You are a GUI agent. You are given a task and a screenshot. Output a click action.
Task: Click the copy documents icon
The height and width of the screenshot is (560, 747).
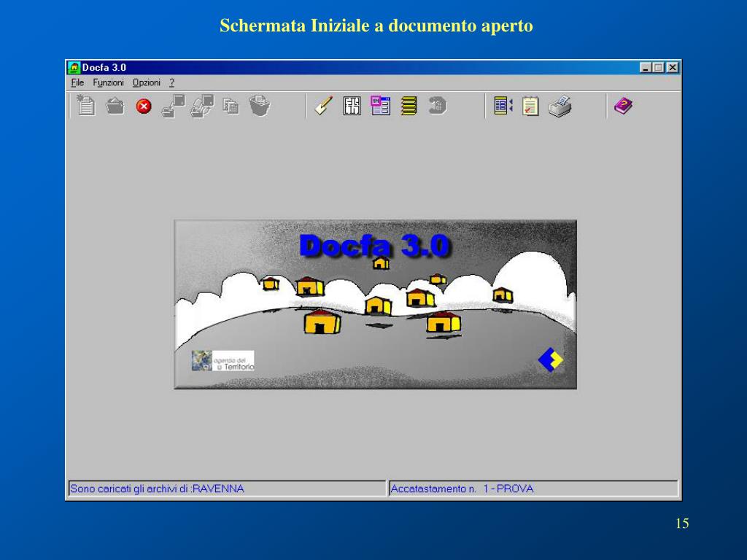(x=231, y=106)
